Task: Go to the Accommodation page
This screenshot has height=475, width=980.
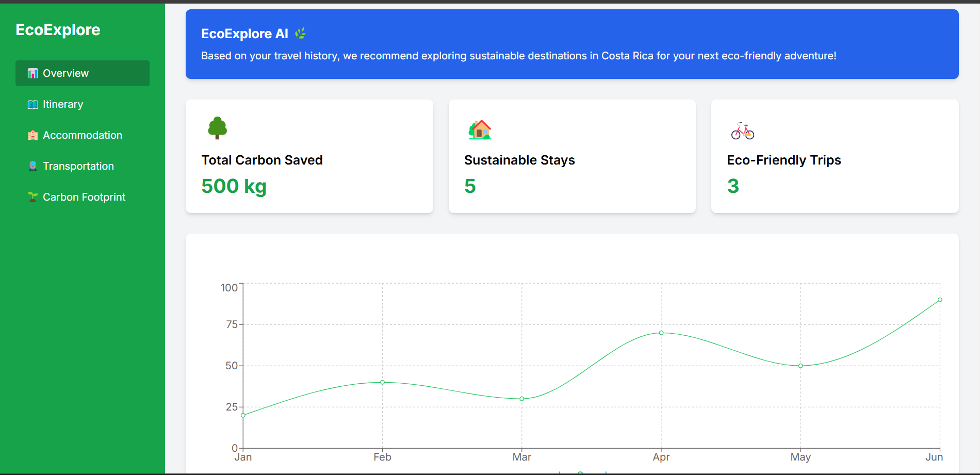Action: 83,135
